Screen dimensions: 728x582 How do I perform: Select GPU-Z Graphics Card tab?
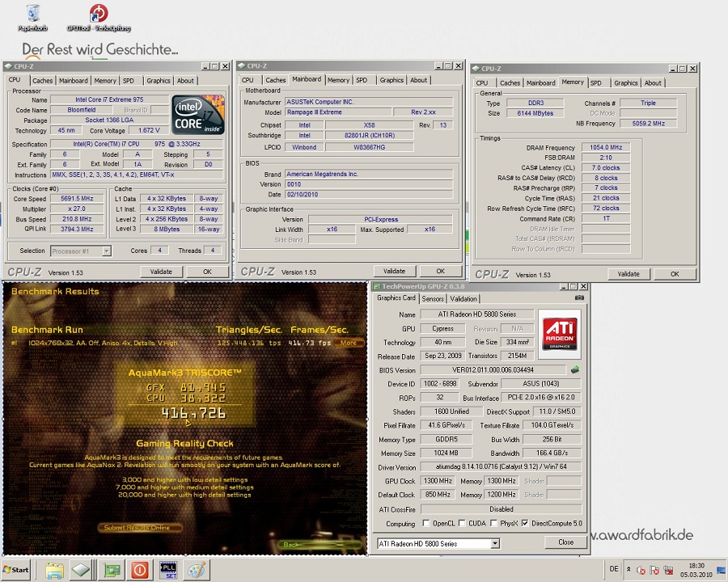click(x=396, y=298)
